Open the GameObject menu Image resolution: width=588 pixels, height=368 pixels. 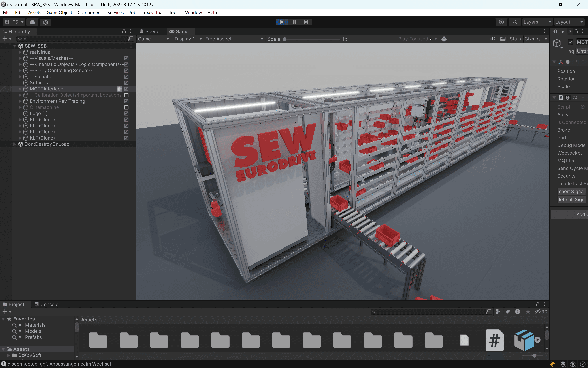(x=59, y=12)
